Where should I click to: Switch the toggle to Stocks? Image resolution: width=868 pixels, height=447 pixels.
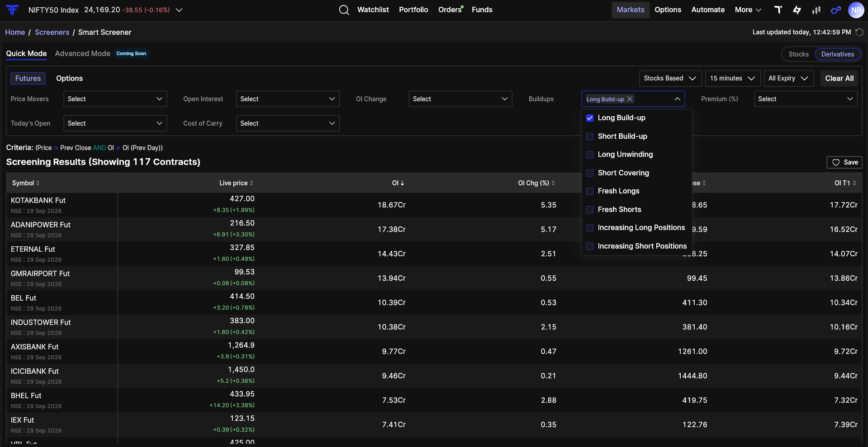[x=798, y=54]
